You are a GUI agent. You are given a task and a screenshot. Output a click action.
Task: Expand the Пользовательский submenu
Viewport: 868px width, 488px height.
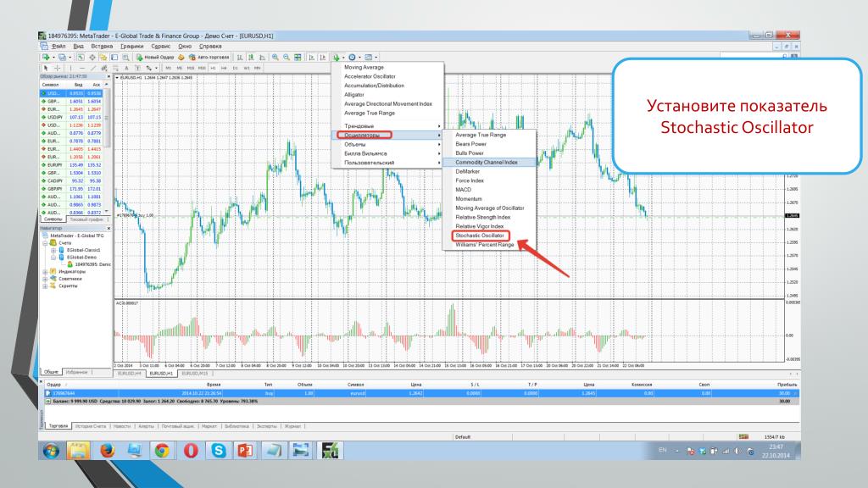387,163
